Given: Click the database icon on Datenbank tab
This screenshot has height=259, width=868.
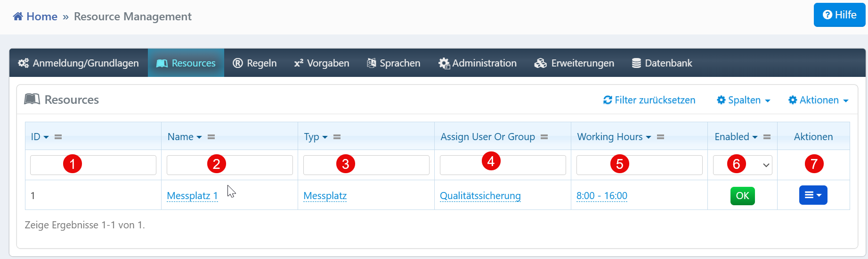Looking at the screenshot, I should click(x=636, y=63).
